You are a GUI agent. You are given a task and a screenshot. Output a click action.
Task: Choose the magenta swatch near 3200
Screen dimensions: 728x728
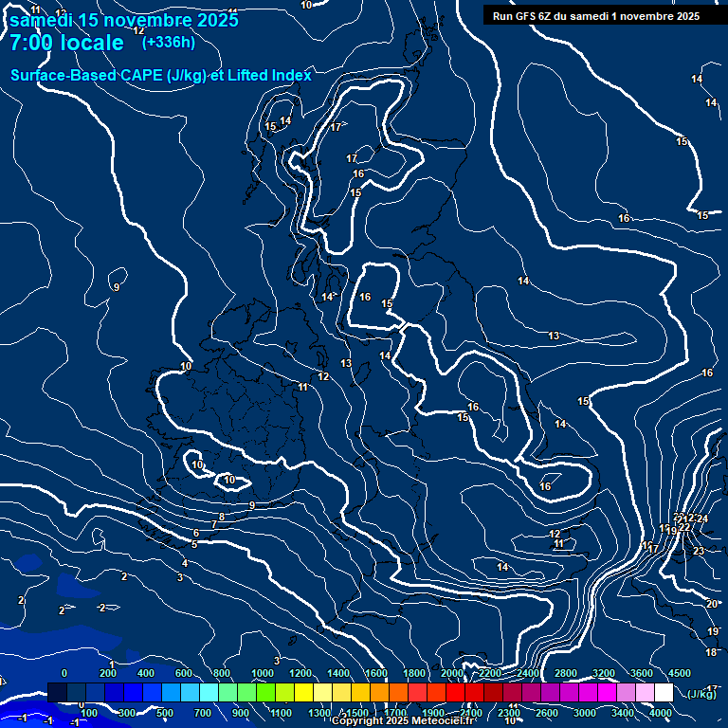pos(607,693)
